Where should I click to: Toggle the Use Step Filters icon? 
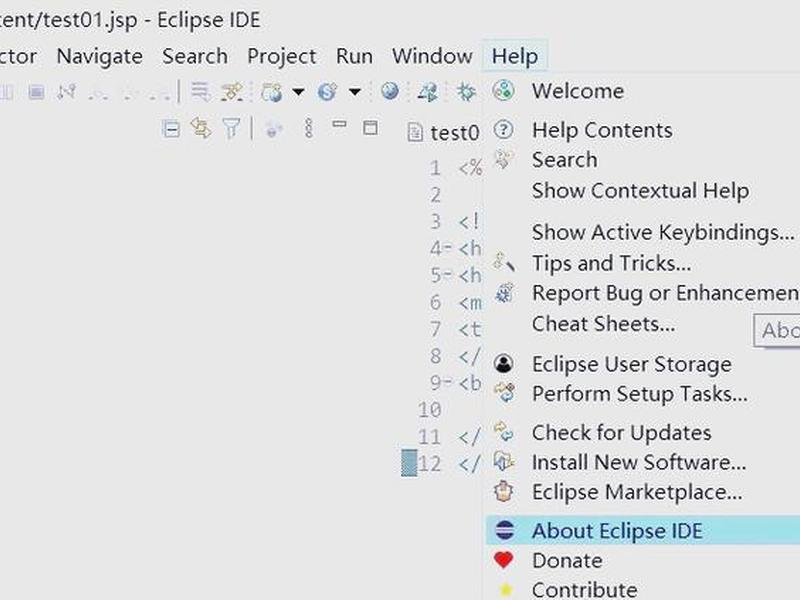point(231,92)
